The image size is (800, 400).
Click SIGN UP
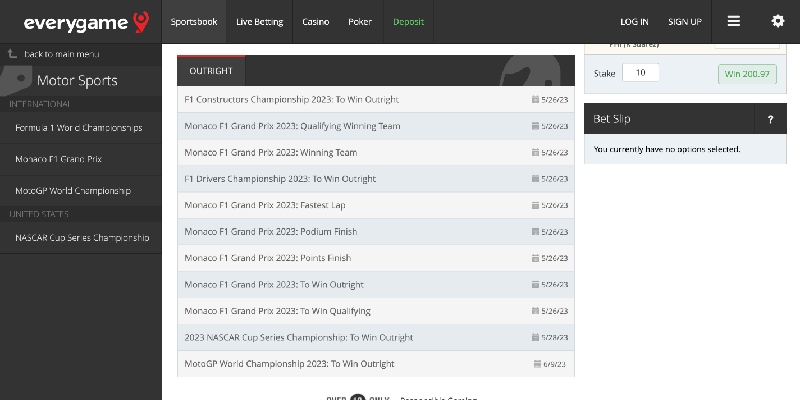[x=685, y=21]
